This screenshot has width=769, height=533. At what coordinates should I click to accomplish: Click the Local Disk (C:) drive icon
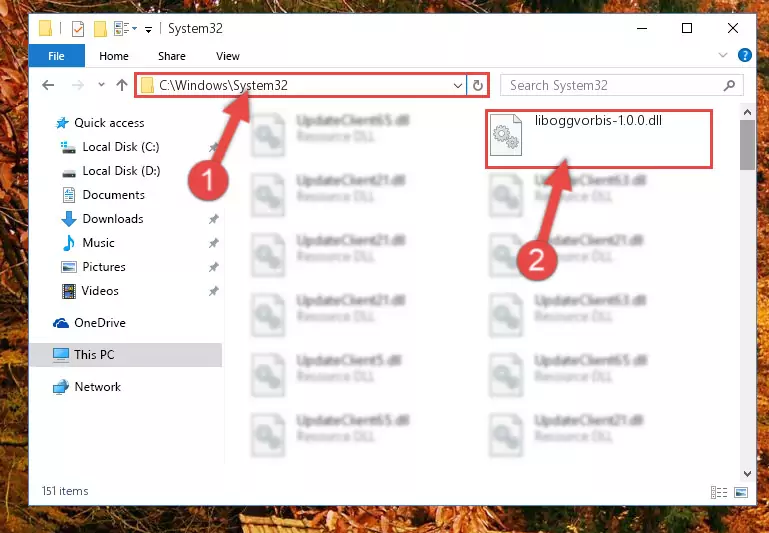[x=68, y=147]
